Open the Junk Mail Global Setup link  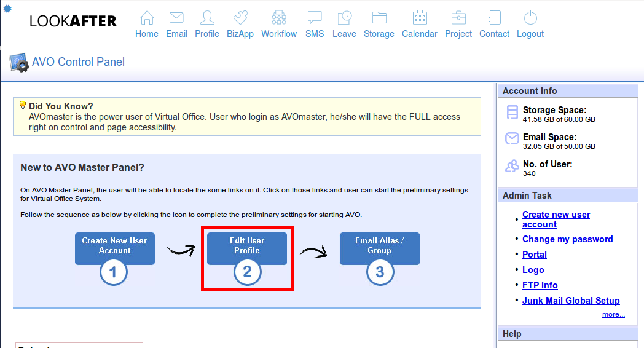click(571, 301)
